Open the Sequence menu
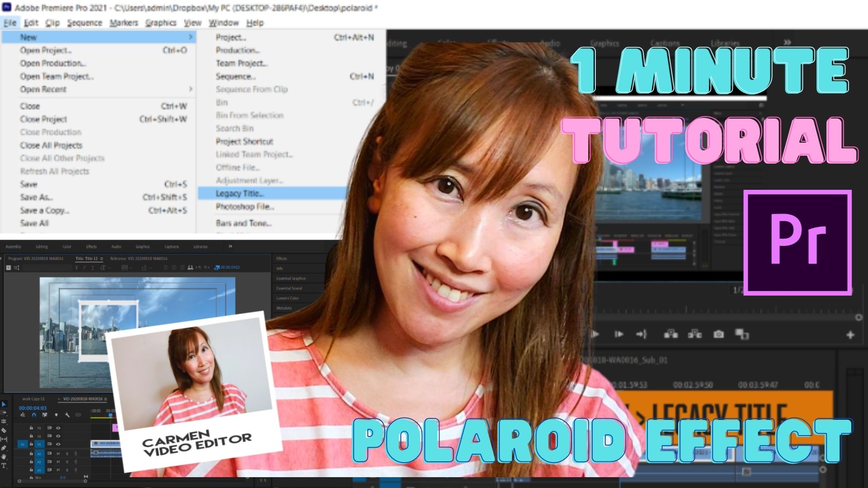Viewport: 868px width, 488px height. 85,23
